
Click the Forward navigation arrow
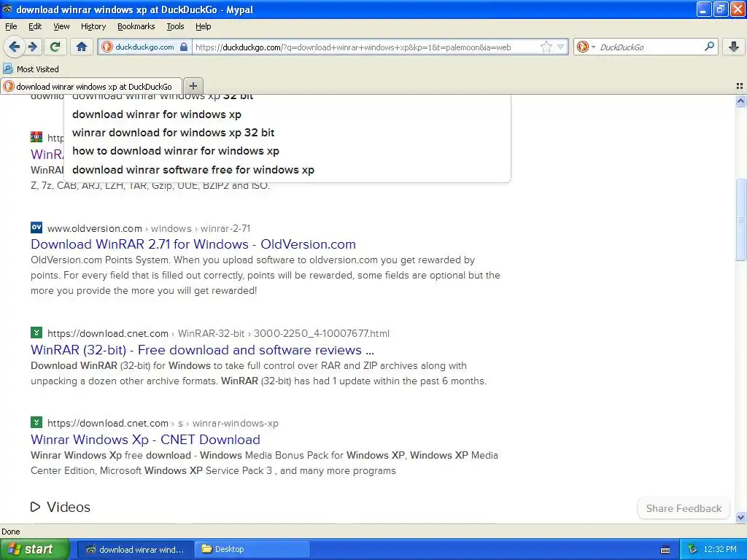tap(33, 47)
